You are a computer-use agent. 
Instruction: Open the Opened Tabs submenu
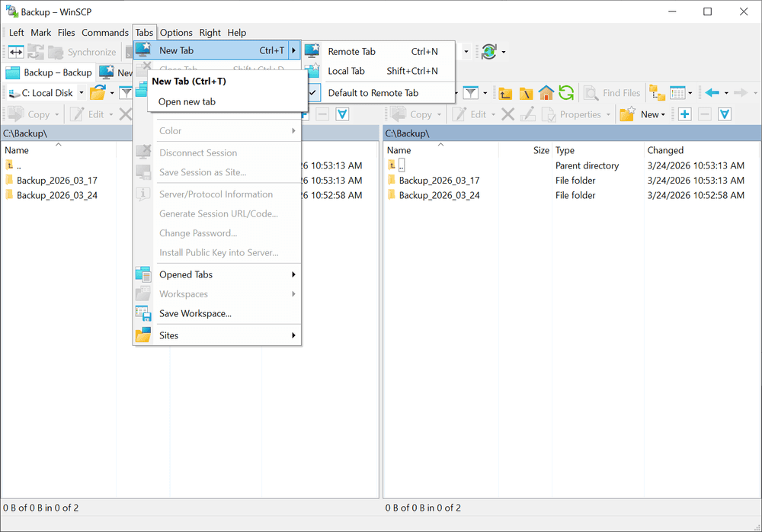pyautogui.click(x=217, y=274)
